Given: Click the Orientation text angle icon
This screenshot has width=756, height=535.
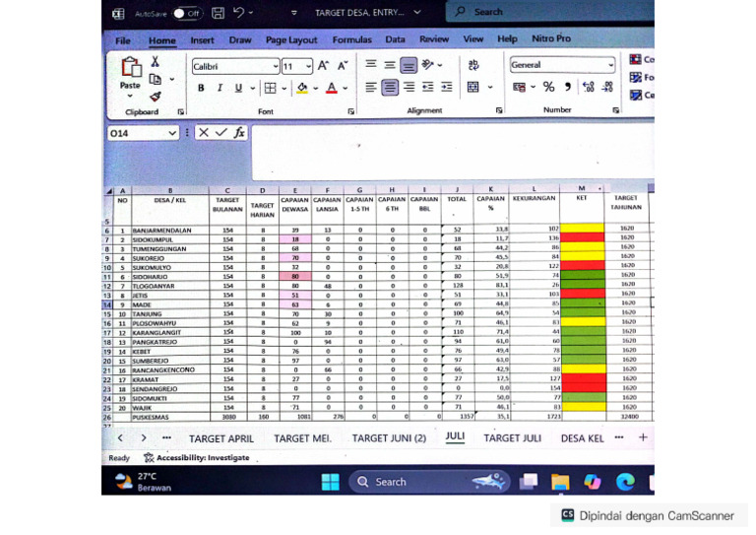Looking at the screenshot, I should [x=427, y=64].
